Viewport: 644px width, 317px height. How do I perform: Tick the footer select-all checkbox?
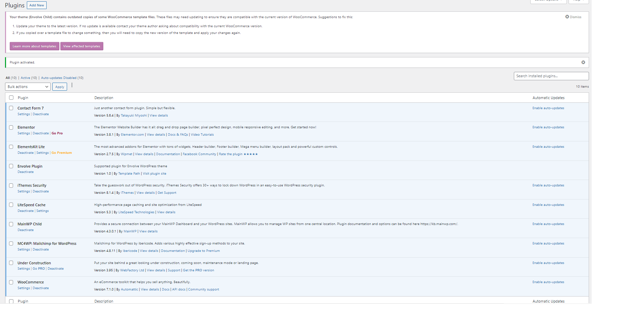coord(11,301)
